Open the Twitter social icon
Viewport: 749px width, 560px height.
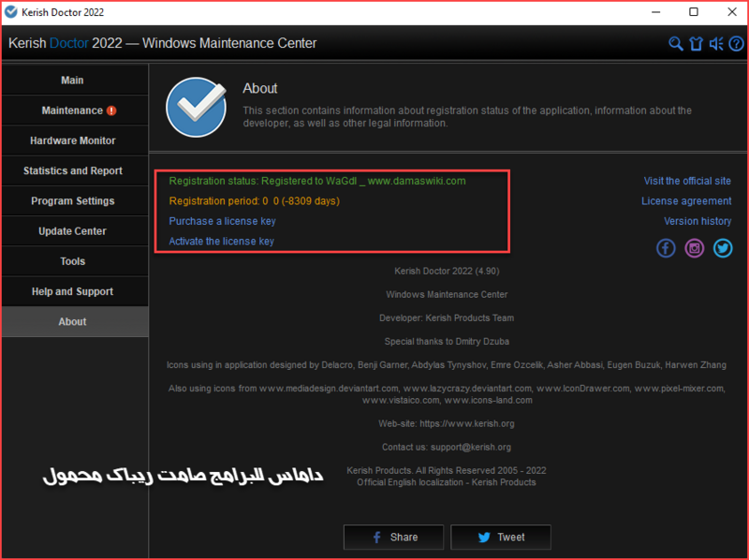[x=723, y=248]
